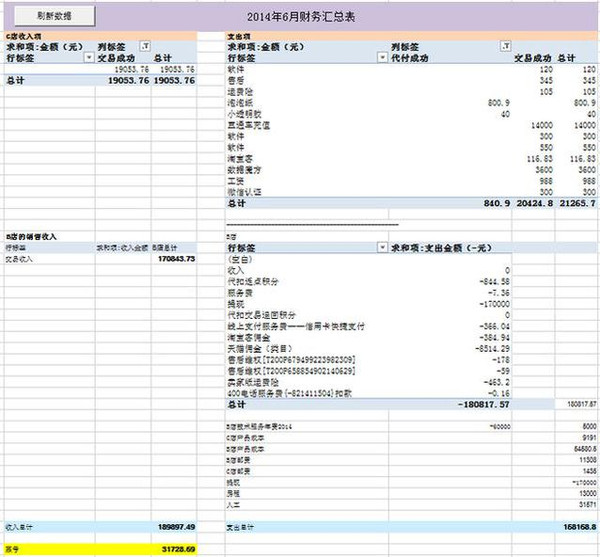
Task: Select the -8514.29 value cell
Action: click(492, 349)
